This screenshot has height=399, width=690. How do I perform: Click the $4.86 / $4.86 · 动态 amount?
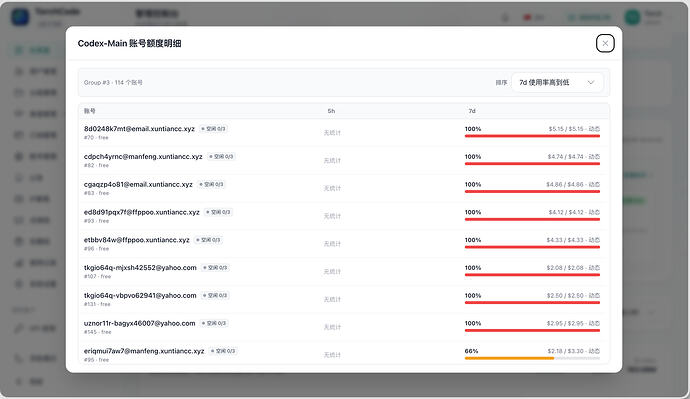point(573,184)
